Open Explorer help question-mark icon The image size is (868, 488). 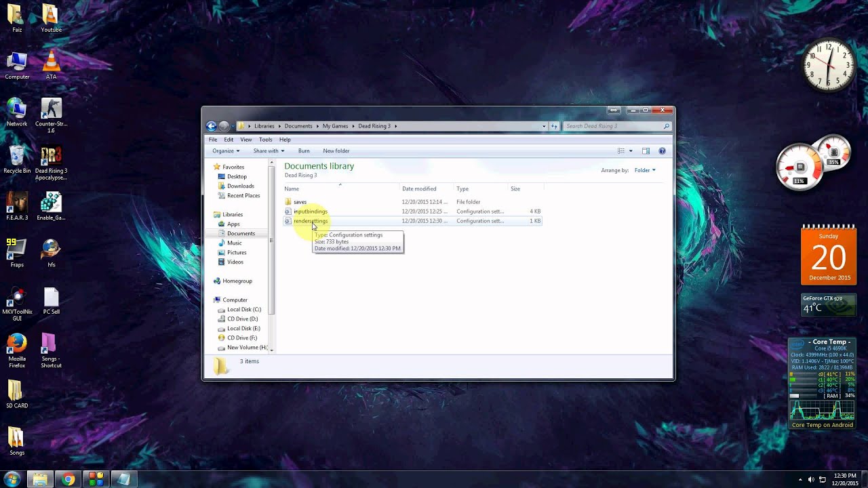click(x=662, y=151)
